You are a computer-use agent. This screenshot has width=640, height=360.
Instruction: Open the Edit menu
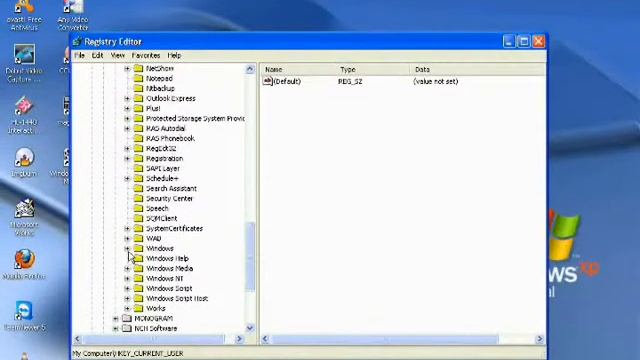tap(97, 56)
